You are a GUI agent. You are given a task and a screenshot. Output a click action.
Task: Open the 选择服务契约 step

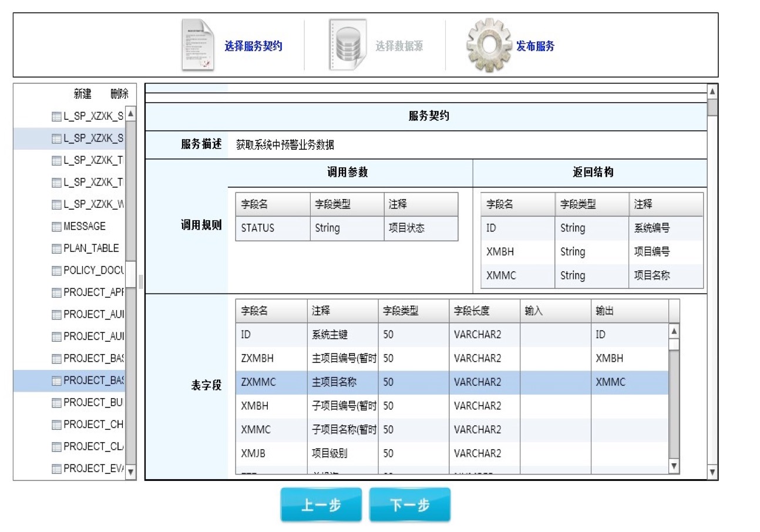coord(253,46)
